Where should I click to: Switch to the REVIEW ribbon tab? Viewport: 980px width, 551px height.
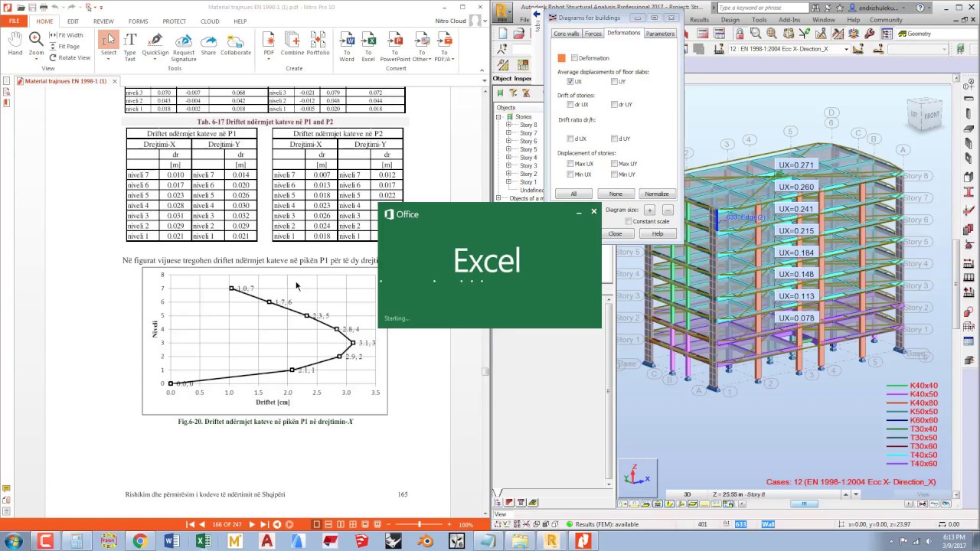tap(103, 21)
